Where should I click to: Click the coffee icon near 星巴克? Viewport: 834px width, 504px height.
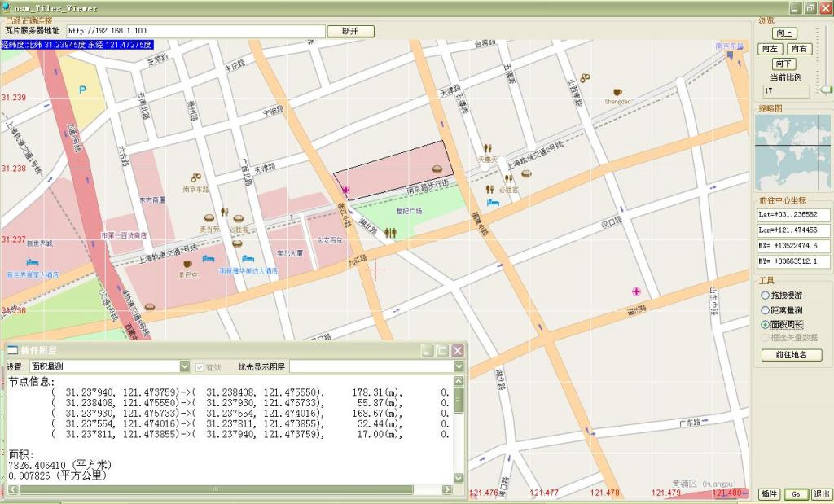[188, 264]
